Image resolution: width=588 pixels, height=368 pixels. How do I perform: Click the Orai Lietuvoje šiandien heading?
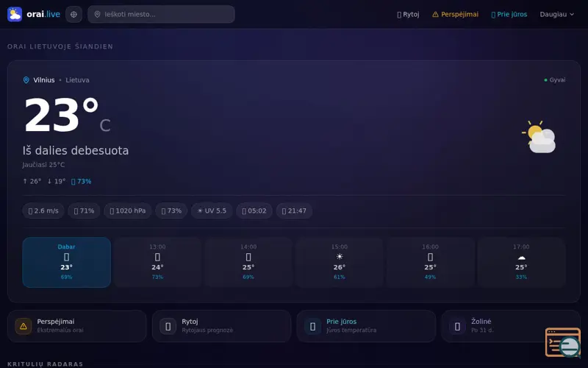(60, 46)
